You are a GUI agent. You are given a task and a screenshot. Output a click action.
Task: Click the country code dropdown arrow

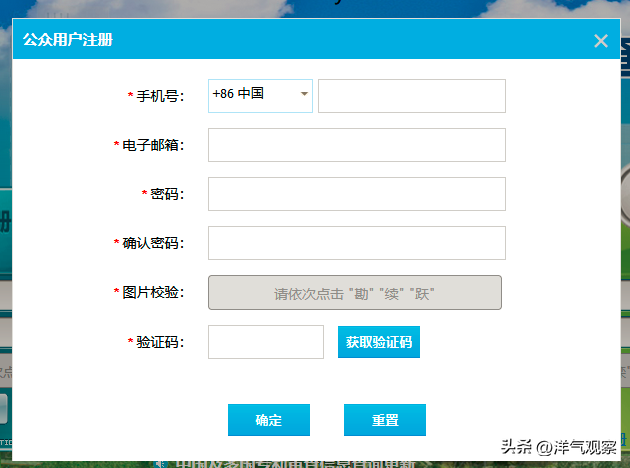point(304,96)
